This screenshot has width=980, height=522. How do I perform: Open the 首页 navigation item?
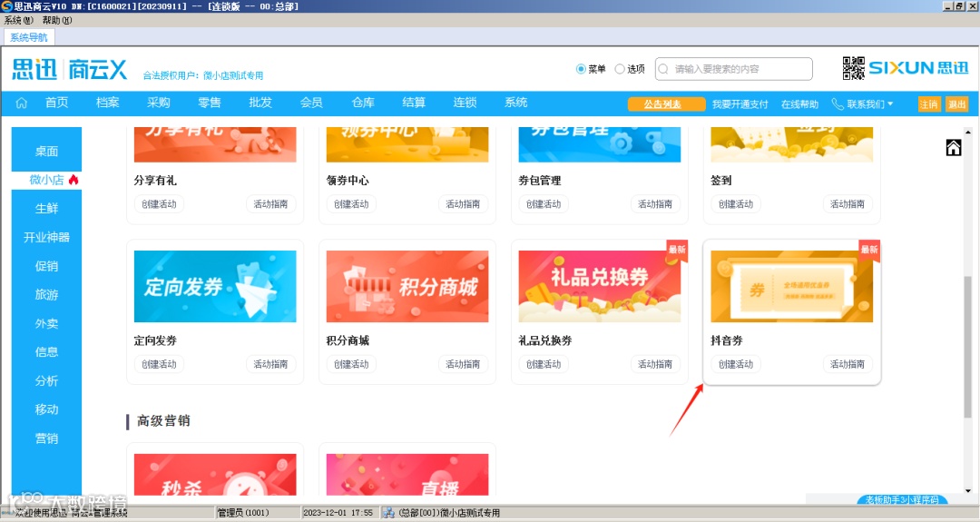click(x=56, y=103)
